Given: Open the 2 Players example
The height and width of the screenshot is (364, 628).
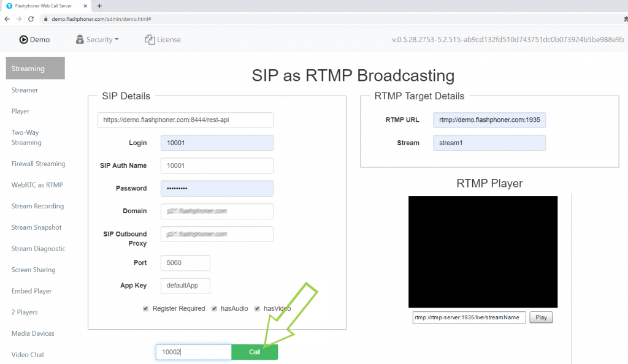Looking at the screenshot, I should (x=25, y=312).
